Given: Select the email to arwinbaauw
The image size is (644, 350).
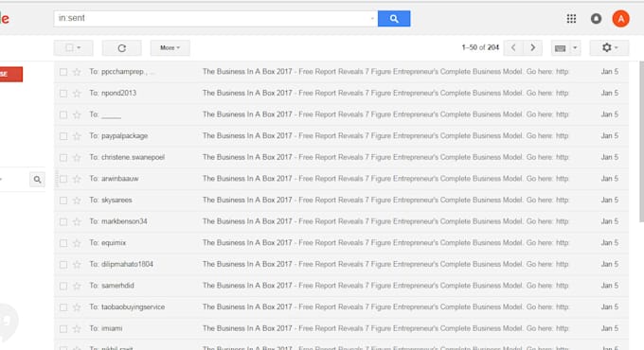Looking at the screenshot, I should 63,179.
